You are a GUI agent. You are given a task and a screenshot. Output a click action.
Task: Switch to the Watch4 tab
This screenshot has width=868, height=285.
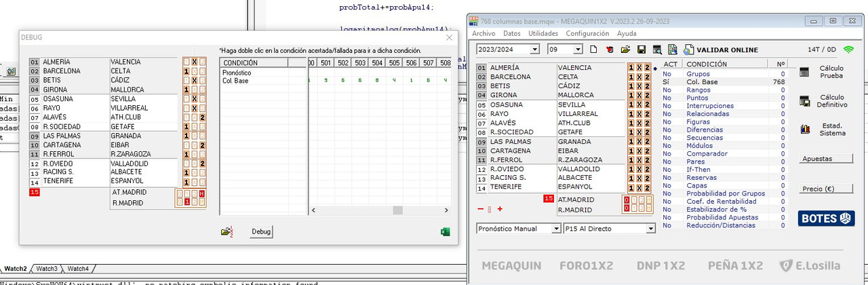(x=78, y=269)
